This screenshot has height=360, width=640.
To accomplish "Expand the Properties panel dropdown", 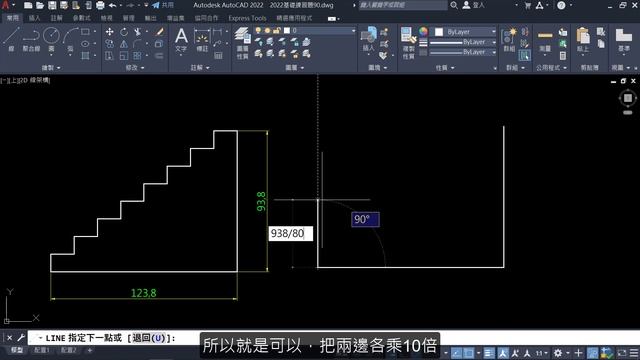I will (445, 68).
